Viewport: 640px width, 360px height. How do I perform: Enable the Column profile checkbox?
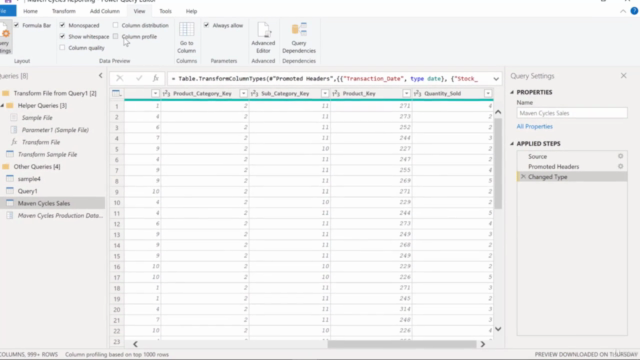[x=116, y=36]
